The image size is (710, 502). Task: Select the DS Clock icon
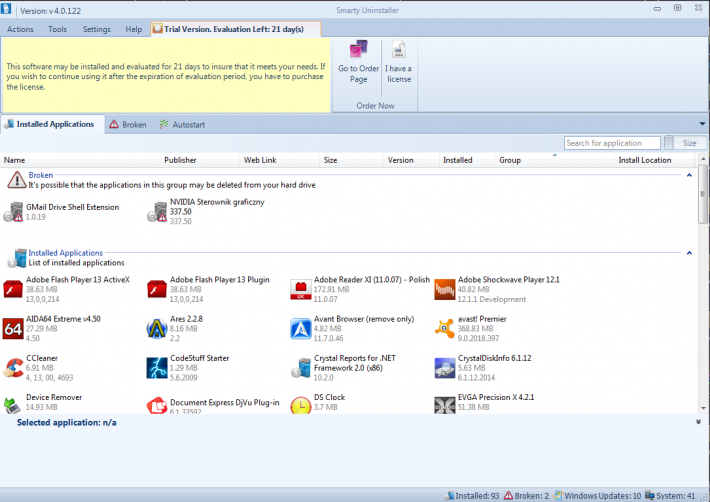[x=301, y=405]
